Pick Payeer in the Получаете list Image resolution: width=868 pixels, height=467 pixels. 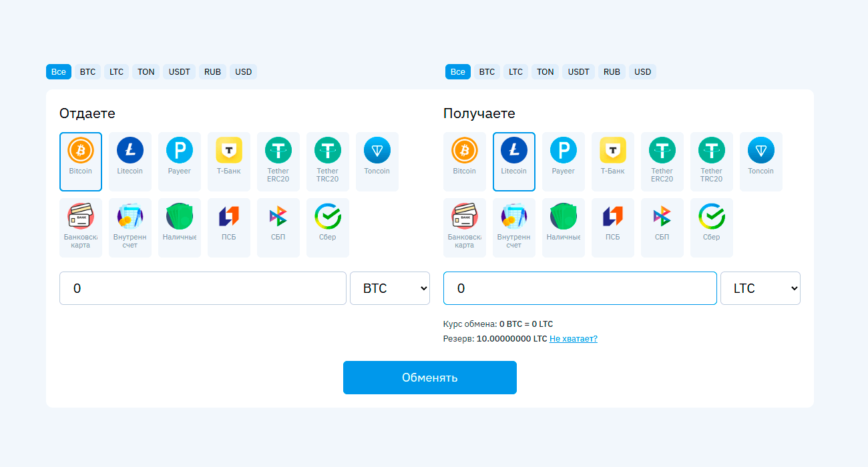pos(564,162)
